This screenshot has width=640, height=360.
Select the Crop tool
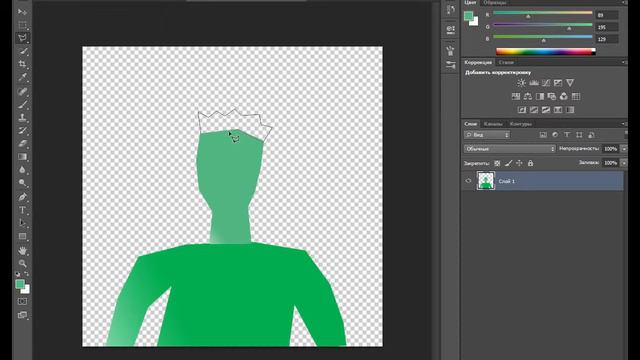pyautogui.click(x=22, y=64)
